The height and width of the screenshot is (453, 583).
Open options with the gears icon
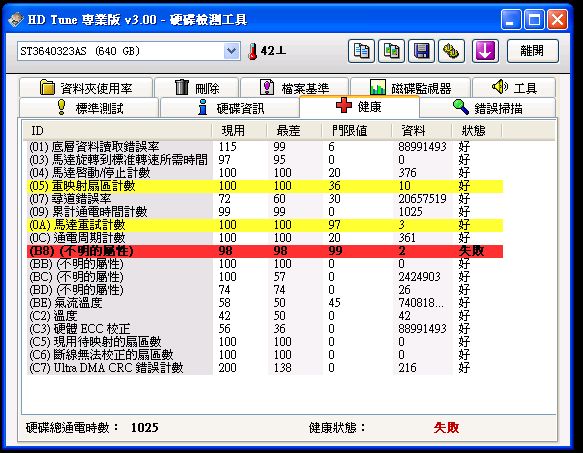[451, 51]
